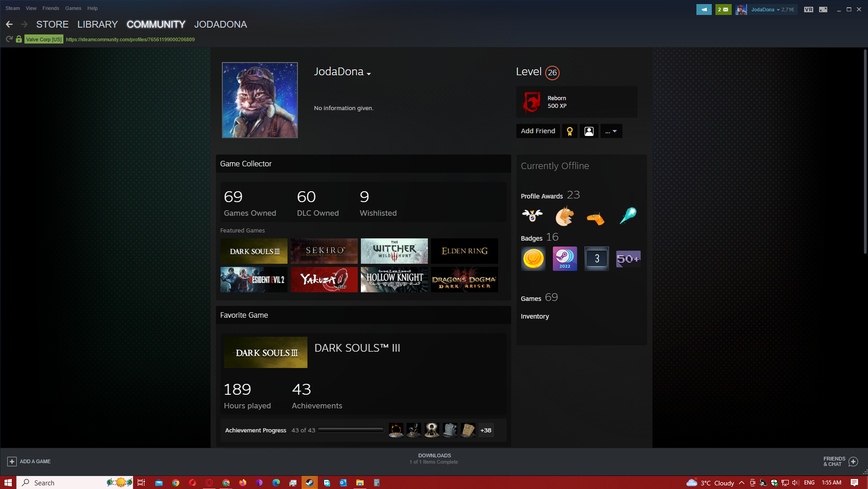The image size is (868, 489).
Task: Switch to the STORE tab
Action: pyautogui.click(x=52, y=24)
